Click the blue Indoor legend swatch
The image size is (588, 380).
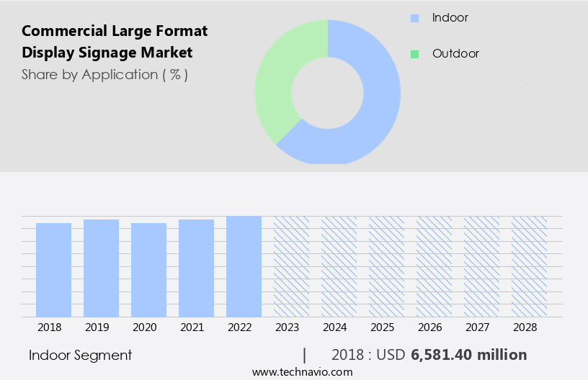click(414, 18)
